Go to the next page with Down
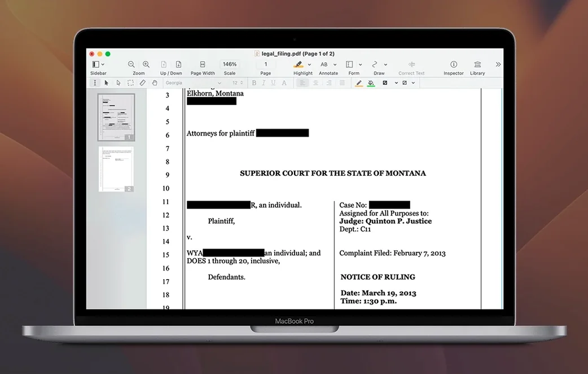588x374 pixels. [178, 64]
